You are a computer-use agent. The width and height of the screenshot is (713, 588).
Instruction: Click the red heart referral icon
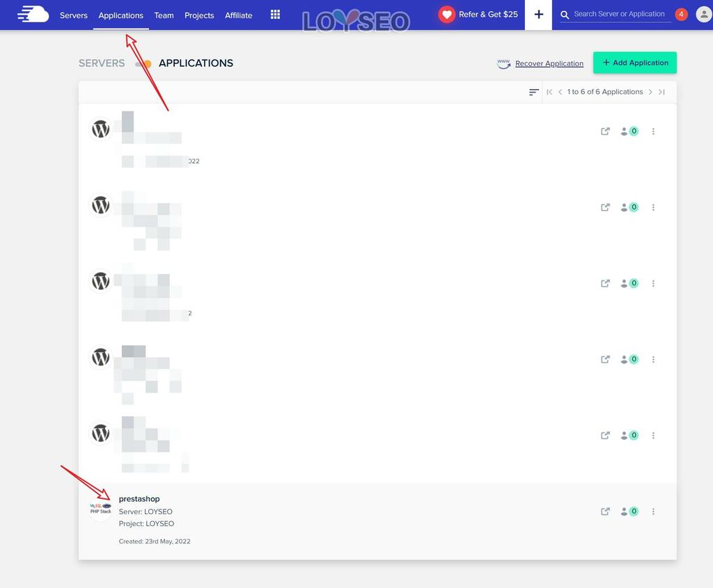tap(447, 15)
